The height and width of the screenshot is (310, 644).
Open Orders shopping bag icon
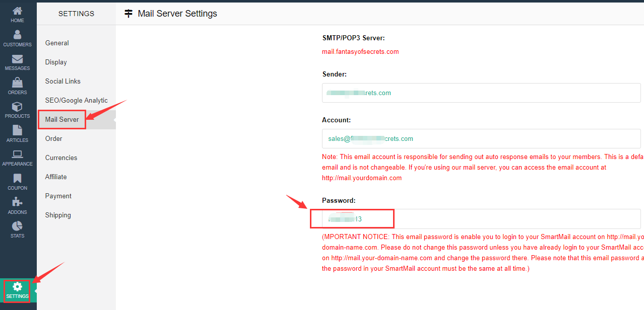click(x=17, y=83)
